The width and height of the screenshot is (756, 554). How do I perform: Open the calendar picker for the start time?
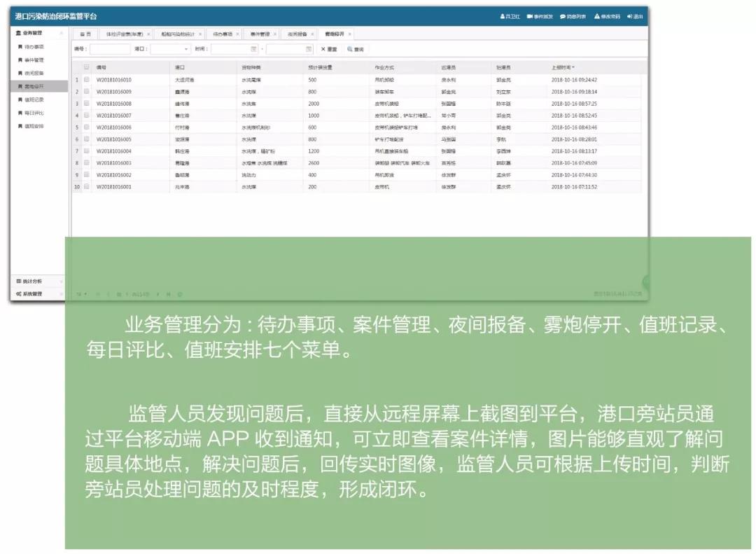(253, 49)
